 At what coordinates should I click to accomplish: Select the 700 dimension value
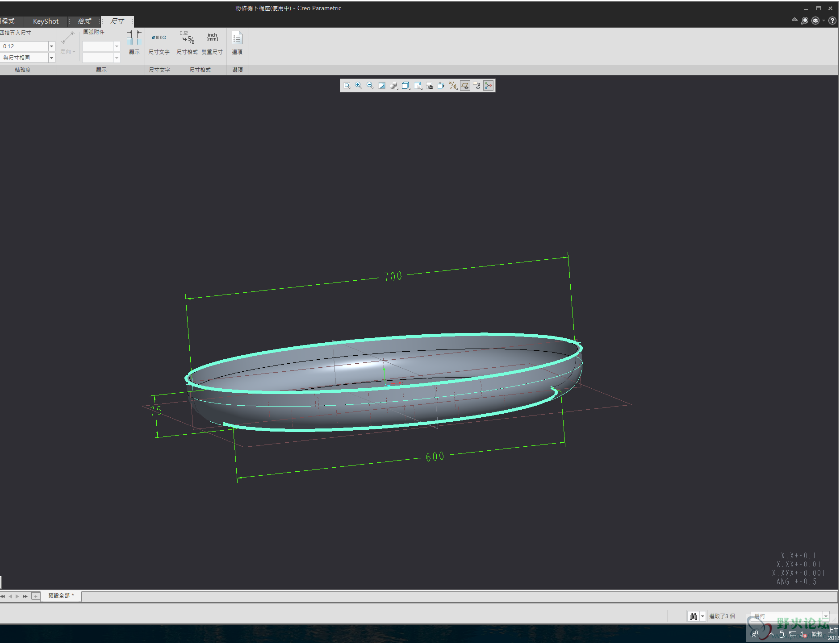[393, 276]
